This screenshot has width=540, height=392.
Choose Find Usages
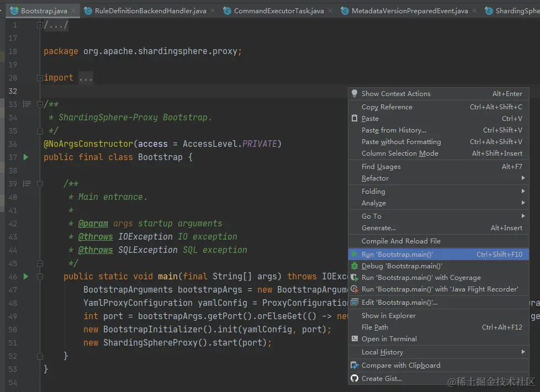(438, 166)
